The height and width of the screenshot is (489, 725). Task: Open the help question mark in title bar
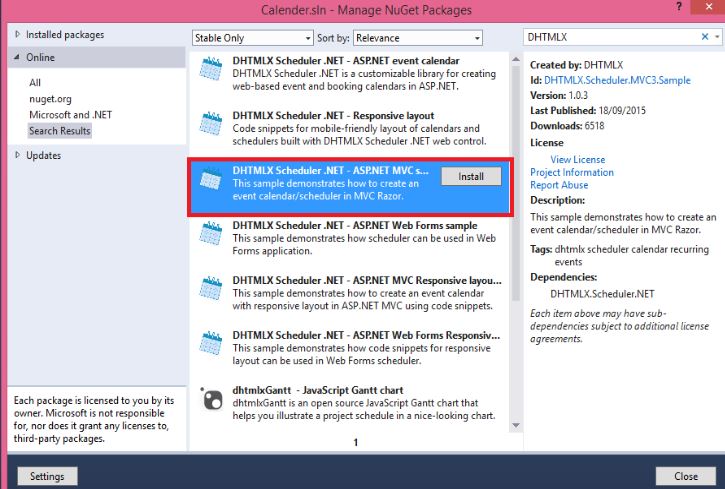[678, 6]
